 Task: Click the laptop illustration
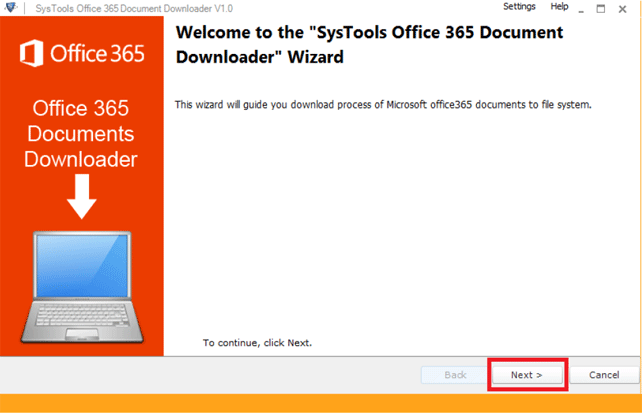(82, 287)
